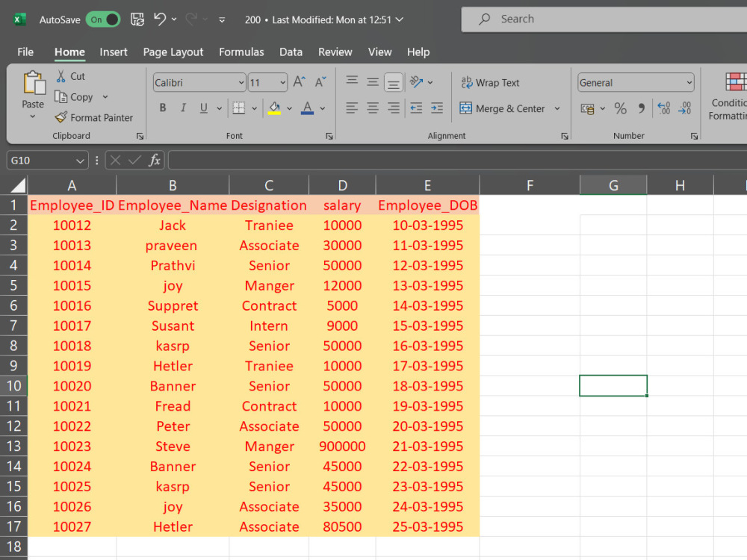Viewport: 747px width, 560px height.
Task: Toggle Underline formatting
Action: [x=204, y=108]
